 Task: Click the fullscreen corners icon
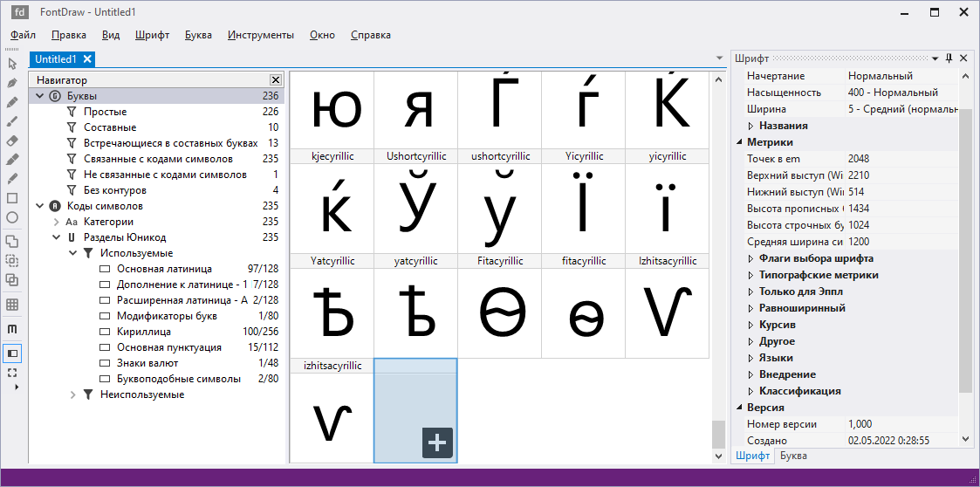12,373
